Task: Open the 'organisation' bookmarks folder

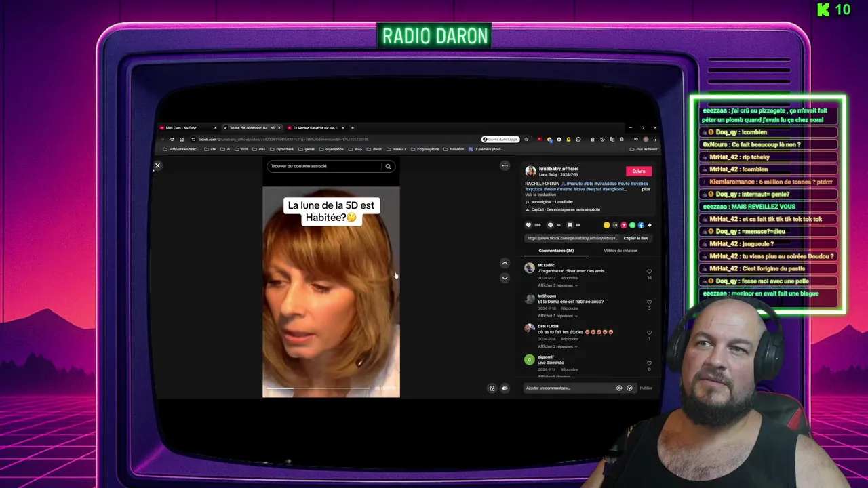Action: coord(331,149)
